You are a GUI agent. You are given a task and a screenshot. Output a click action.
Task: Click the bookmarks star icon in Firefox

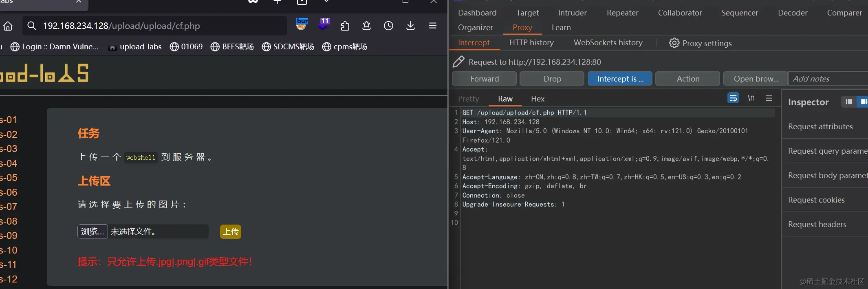(x=366, y=26)
